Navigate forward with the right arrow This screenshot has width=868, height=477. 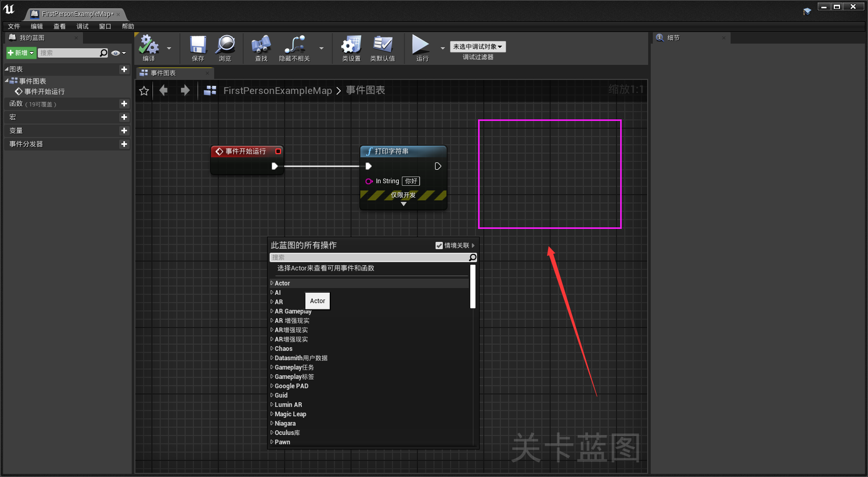(x=185, y=90)
